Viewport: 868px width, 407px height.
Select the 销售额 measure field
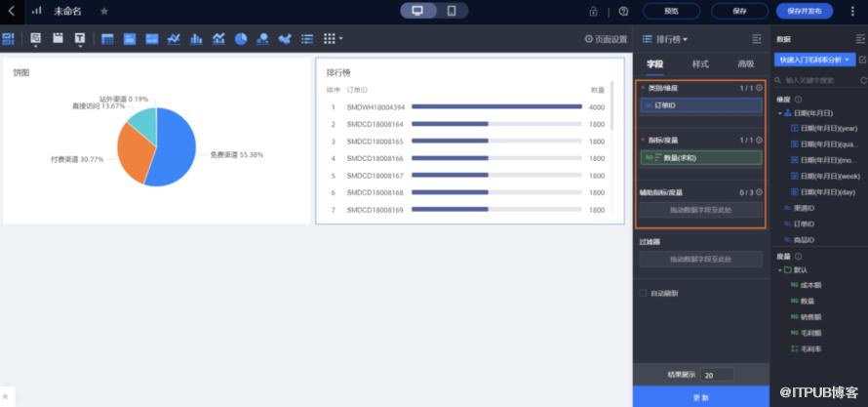coord(807,317)
